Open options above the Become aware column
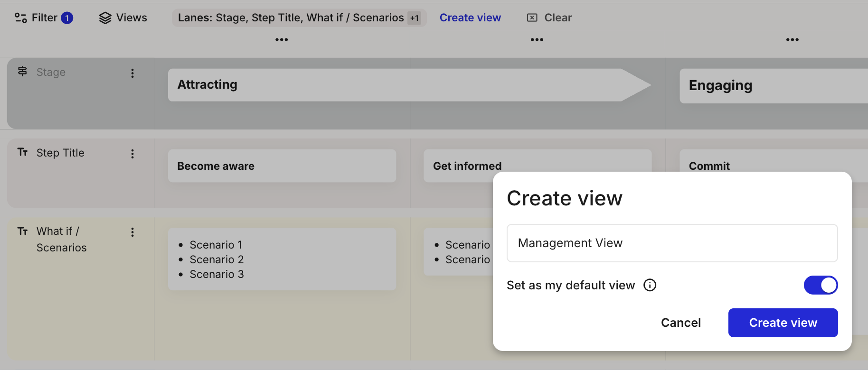Image resolution: width=868 pixels, height=370 pixels. 282,40
